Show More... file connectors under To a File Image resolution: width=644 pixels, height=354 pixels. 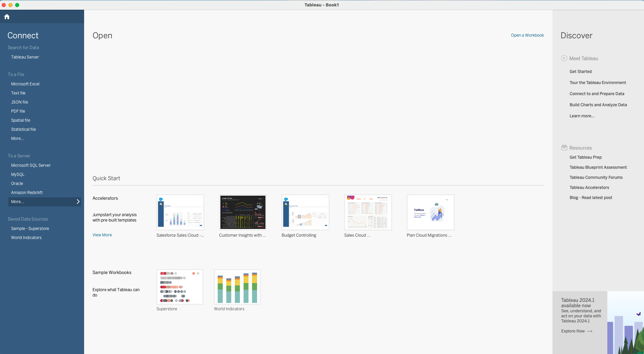coord(17,139)
